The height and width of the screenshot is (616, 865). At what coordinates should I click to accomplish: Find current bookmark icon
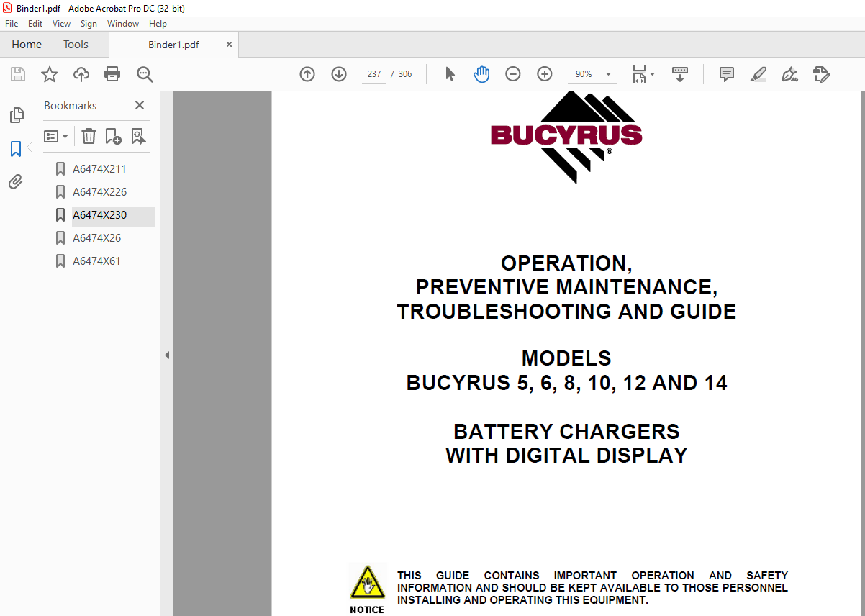(x=138, y=136)
